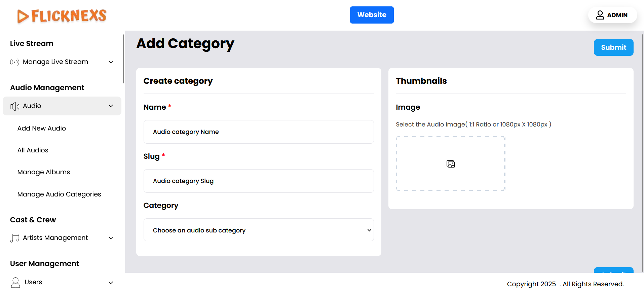Focus the Audio category Name field
Image resolution: width=644 pixels, height=293 pixels.
(x=258, y=132)
